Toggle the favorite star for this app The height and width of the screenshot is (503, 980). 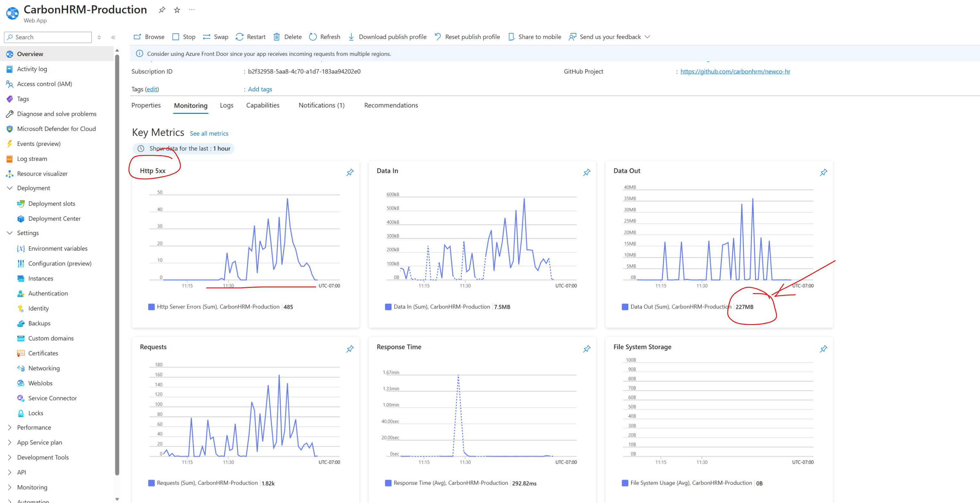pos(176,10)
